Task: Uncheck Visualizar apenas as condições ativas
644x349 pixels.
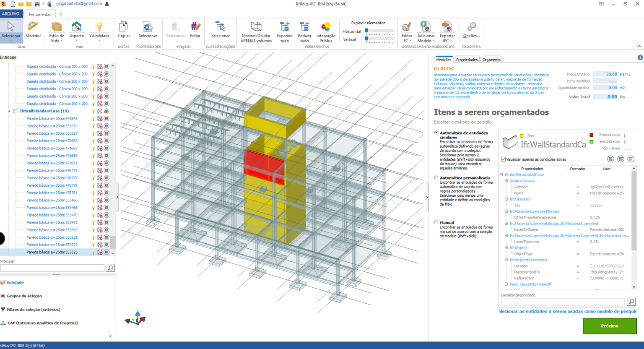Action: coord(502,159)
